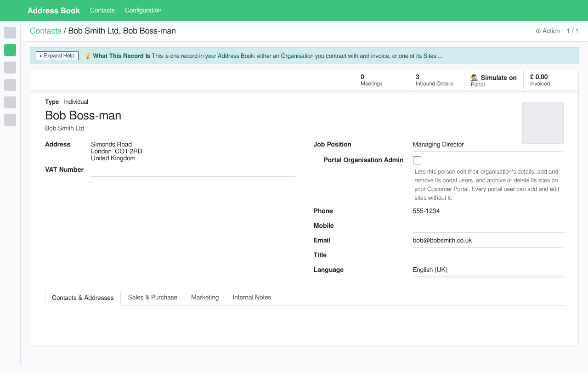Click the contact avatar image placeholder
Viewport: 588px width, 372px height.
click(x=543, y=123)
